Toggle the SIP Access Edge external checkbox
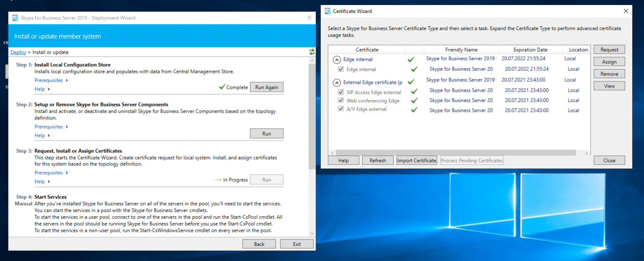 [x=341, y=92]
